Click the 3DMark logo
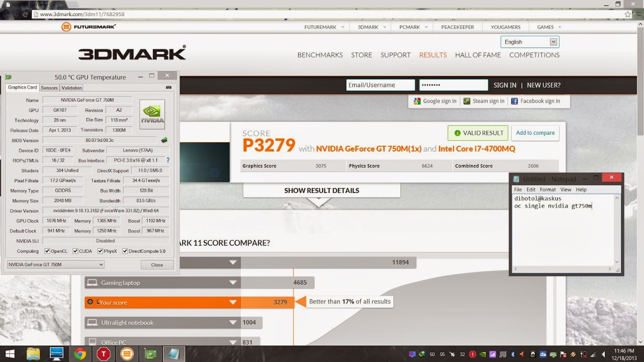Screen dimensions: 644x362 pyautogui.click(x=132, y=53)
